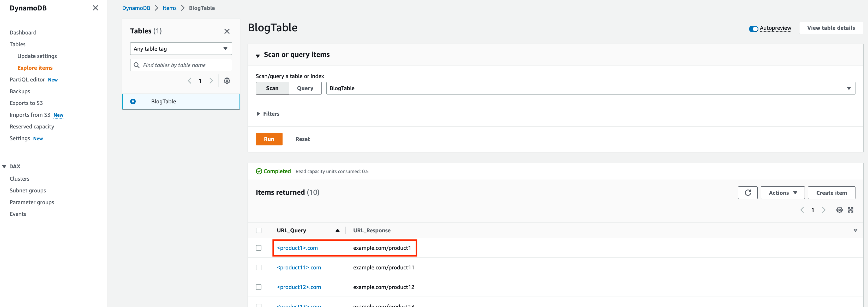Screen dimensions: 868x307
Task: Open the tables list settings gear
Action: [x=227, y=81]
